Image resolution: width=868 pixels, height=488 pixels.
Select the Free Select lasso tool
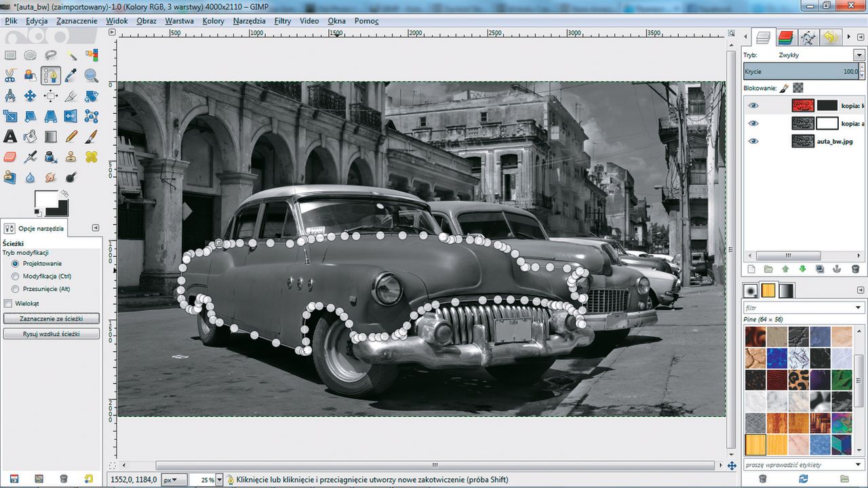[x=50, y=56]
